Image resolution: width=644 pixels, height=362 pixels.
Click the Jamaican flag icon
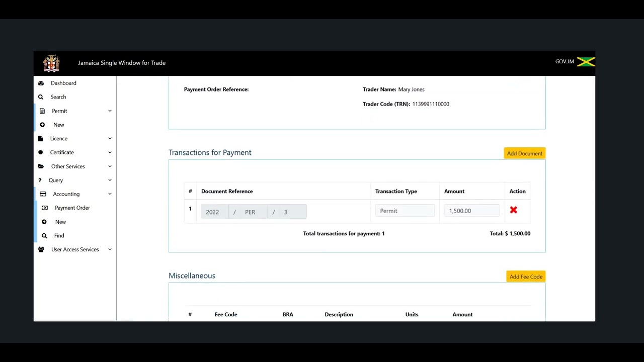coord(586,62)
